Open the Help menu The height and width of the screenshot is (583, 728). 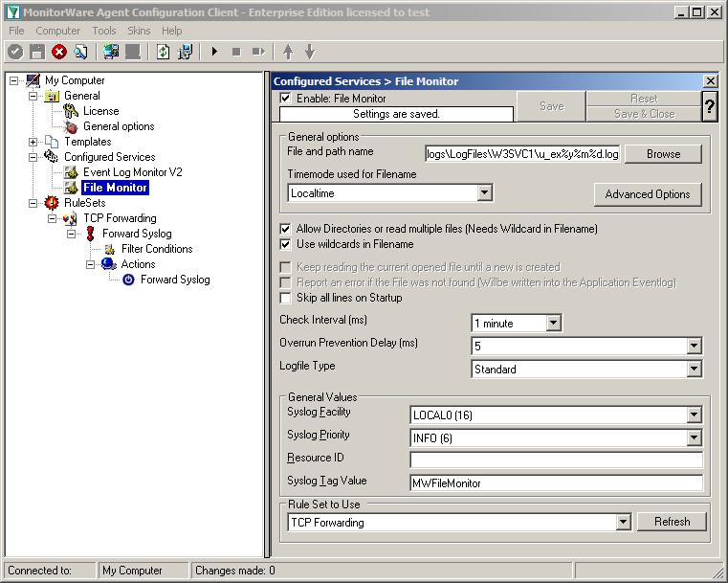click(x=172, y=31)
